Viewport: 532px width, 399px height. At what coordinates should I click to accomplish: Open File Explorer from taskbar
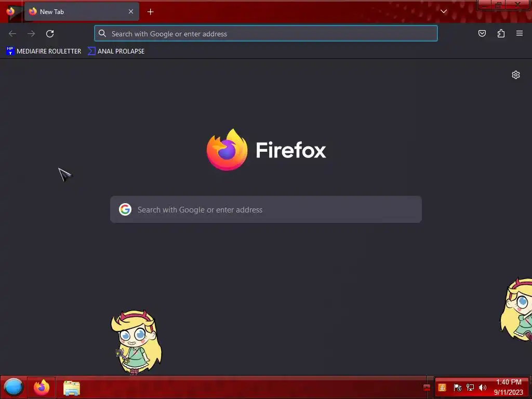pyautogui.click(x=72, y=388)
